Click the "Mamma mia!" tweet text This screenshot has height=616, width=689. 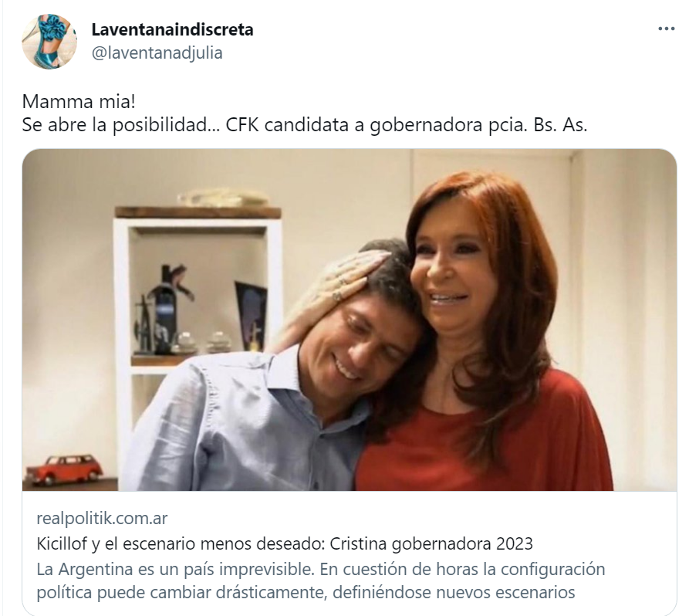(79, 102)
